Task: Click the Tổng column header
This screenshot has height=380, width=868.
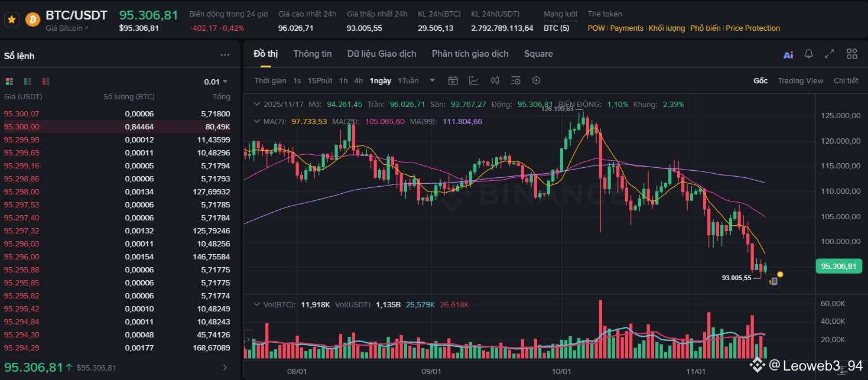Action: [x=221, y=96]
